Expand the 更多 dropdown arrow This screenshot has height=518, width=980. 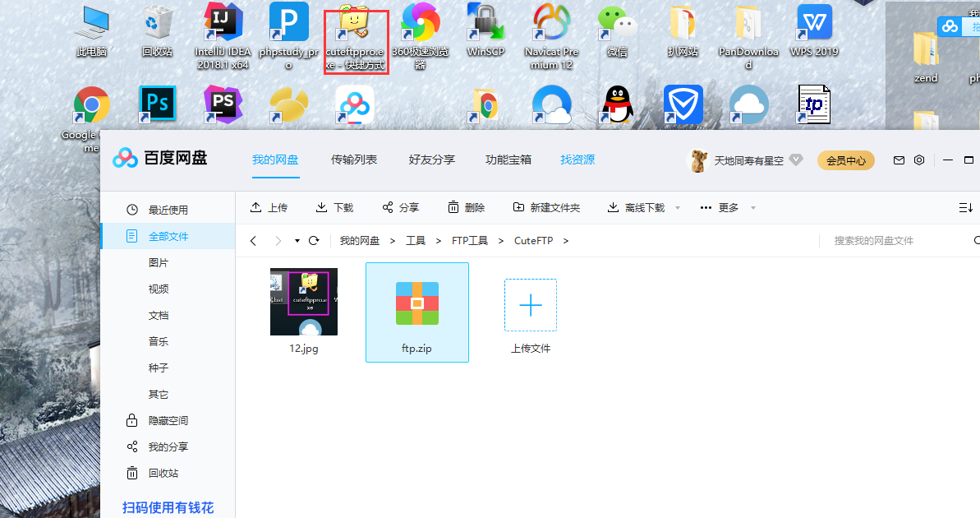pos(753,208)
